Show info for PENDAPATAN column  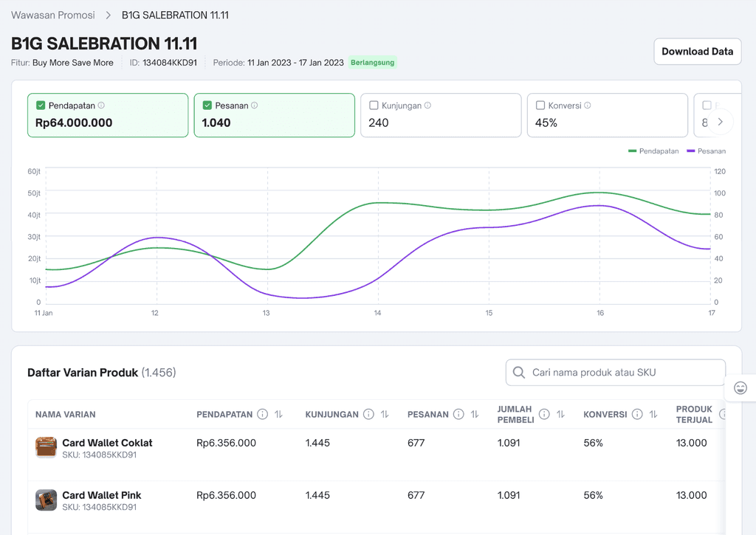pos(262,414)
